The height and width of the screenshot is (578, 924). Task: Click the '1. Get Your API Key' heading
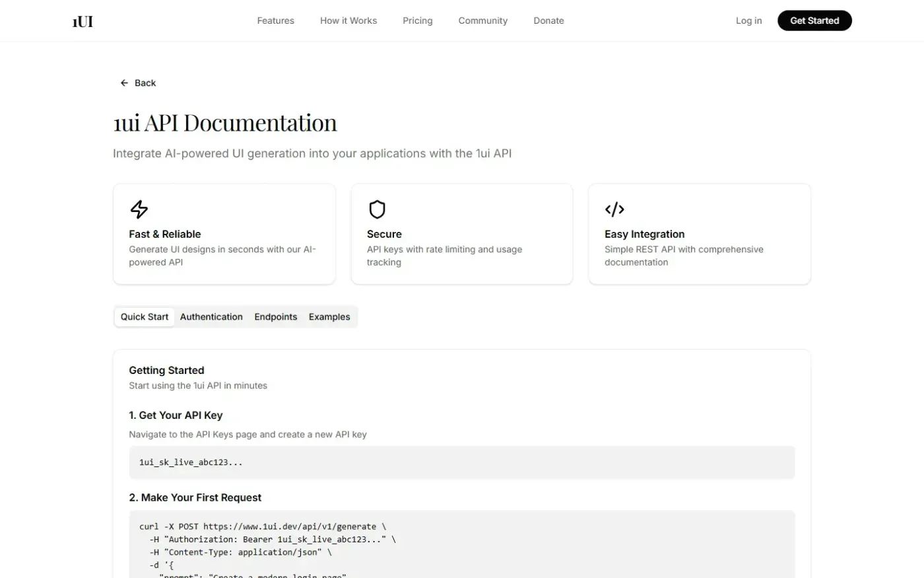[176, 415]
